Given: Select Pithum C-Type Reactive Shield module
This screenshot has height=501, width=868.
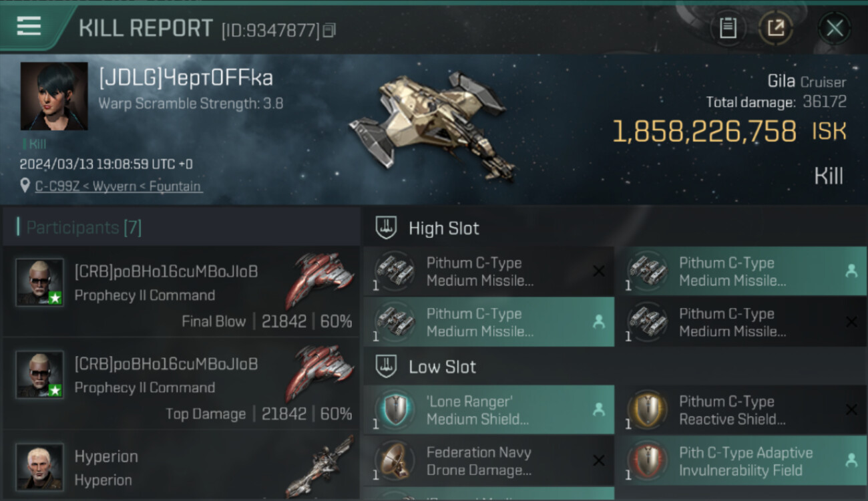Looking at the screenshot, I should pos(741,410).
